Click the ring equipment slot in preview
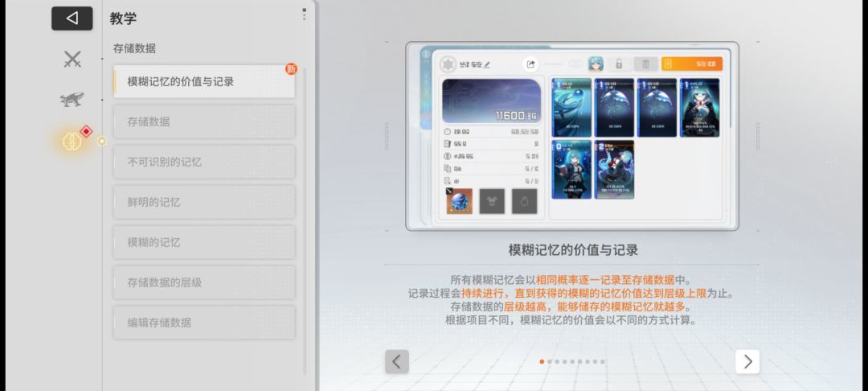 [524, 202]
